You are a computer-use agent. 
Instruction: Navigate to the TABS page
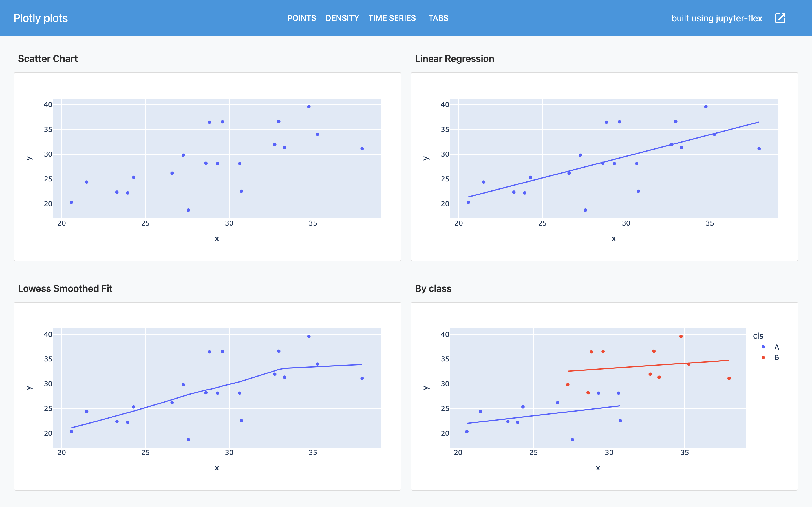click(x=438, y=18)
